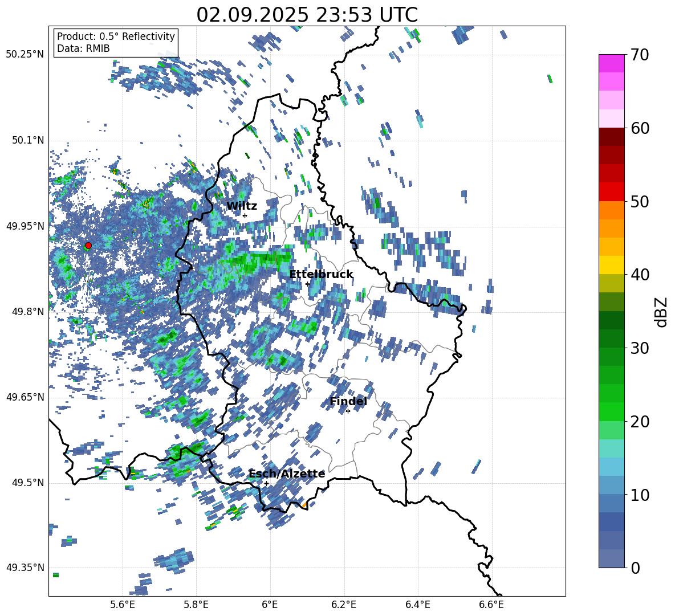
Task: Click the Ettelbruck city label
Action: point(321,275)
